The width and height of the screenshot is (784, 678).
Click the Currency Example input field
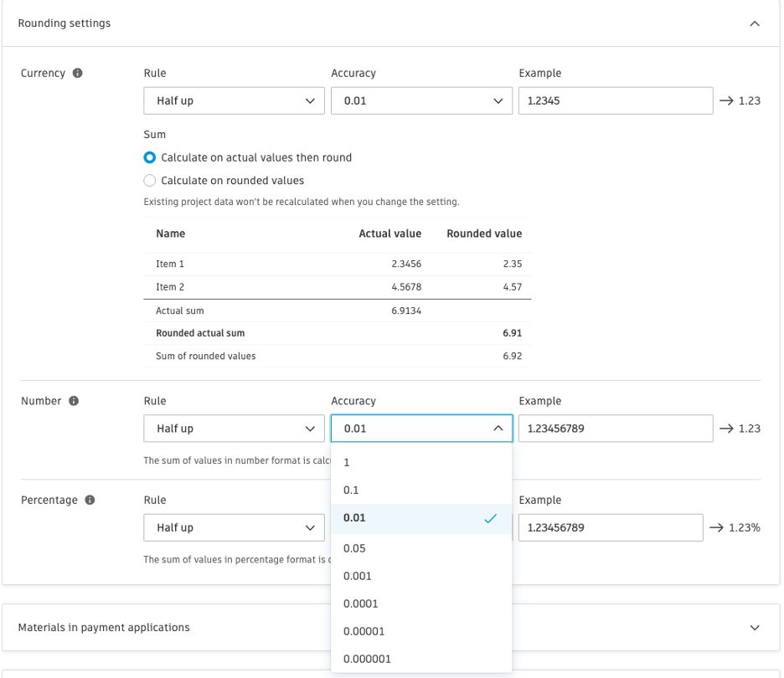click(x=615, y=100)
